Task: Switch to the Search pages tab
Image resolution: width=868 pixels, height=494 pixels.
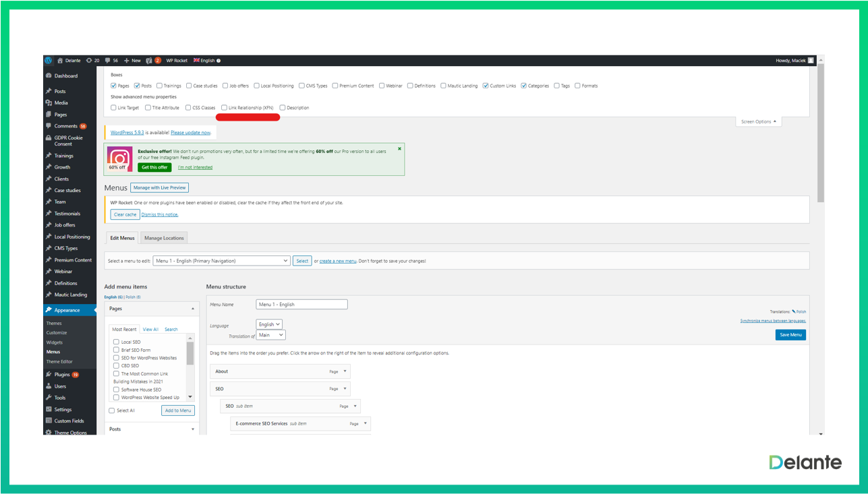Action: coord(171,330)
